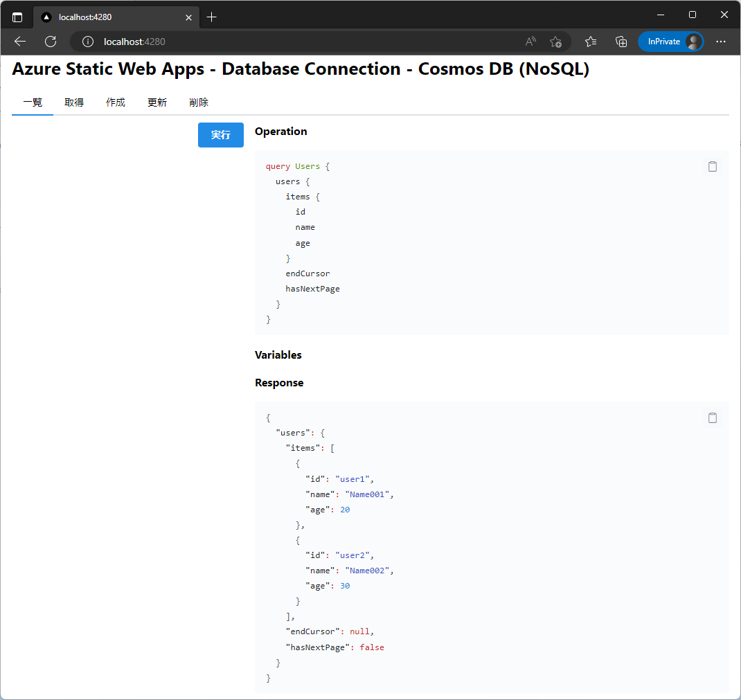Viewport: 741px width, 700px height.
Task: Copy the Response JSON code
Action: coord(712,418)
